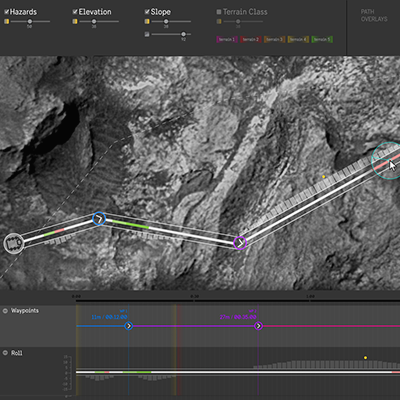The height and width of the screenshot is (400, 400).
Task: Select purple waypoint node in timeline
Action: coord(258,326)
